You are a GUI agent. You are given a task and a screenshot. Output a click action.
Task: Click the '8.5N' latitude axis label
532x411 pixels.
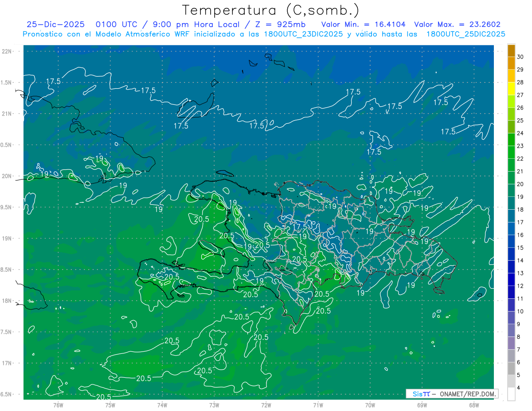pos(6,270)
